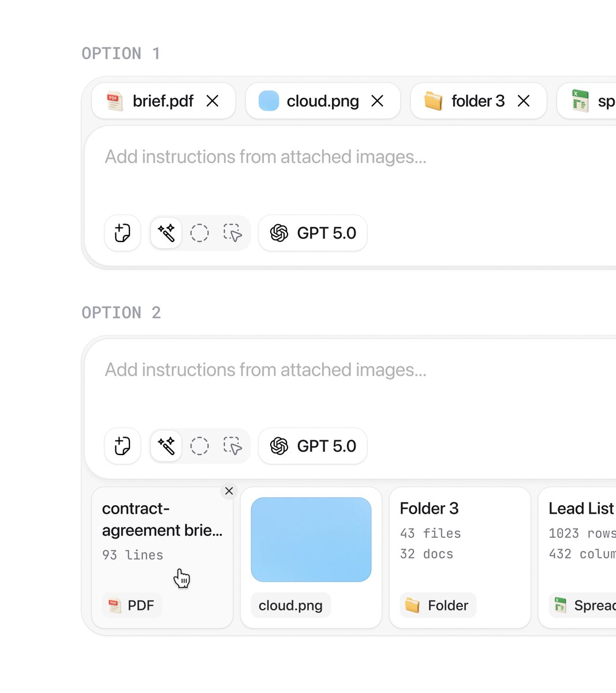Screen dimensions: 616x693
Task: Open the Lead List card title
Action: pos(581,509)
